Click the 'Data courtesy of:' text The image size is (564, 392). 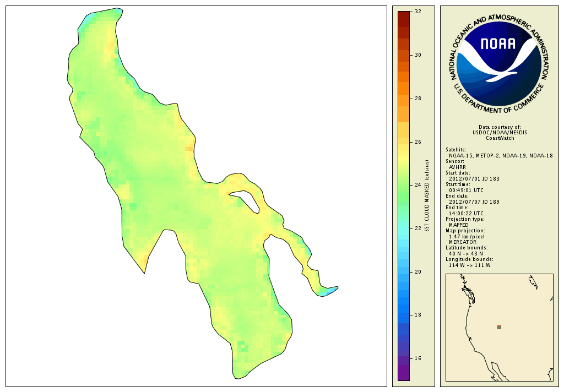click(x=500, y=127)
